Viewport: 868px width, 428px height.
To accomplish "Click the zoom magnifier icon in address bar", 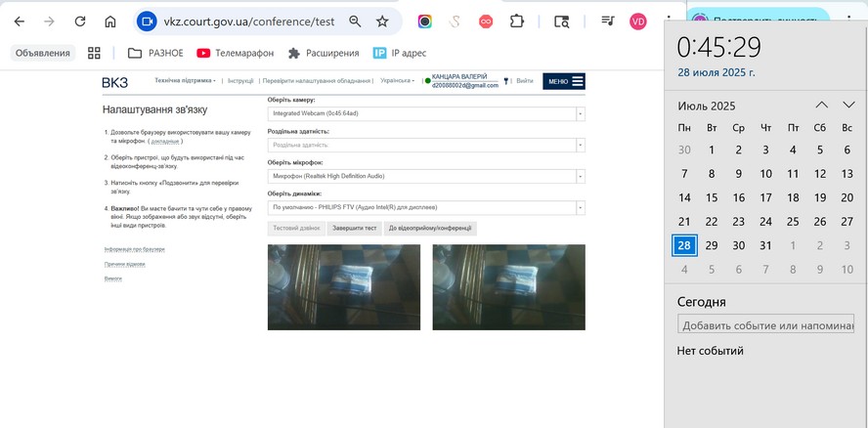I will 355,21.
